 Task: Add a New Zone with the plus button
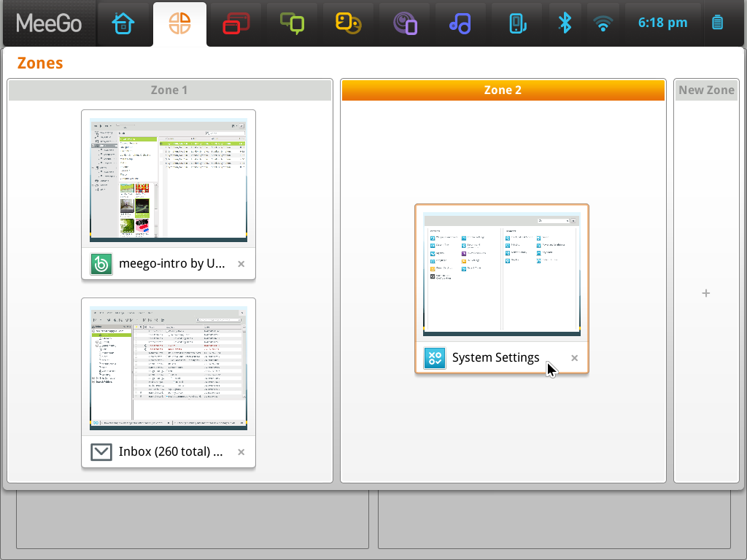coord(705,293)
